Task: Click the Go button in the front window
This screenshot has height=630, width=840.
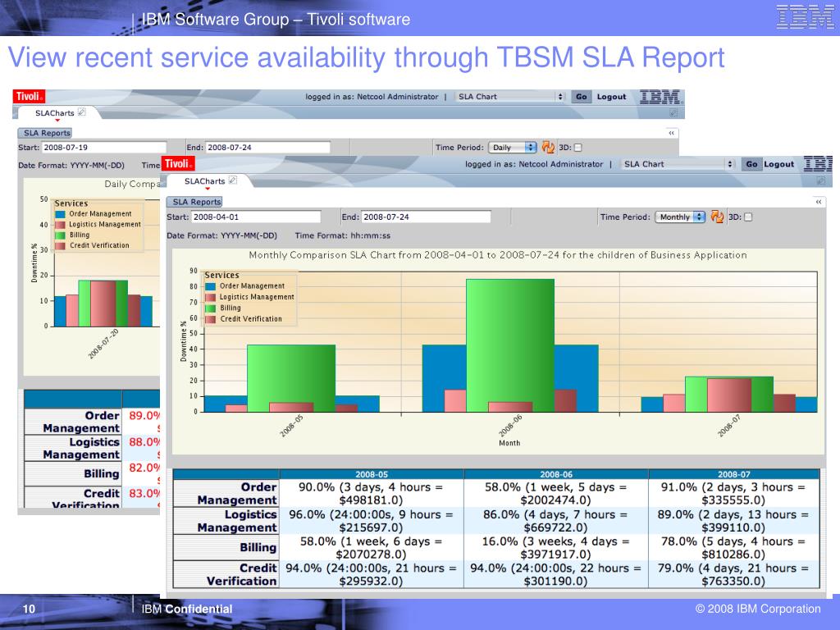Action: [751, 164]
